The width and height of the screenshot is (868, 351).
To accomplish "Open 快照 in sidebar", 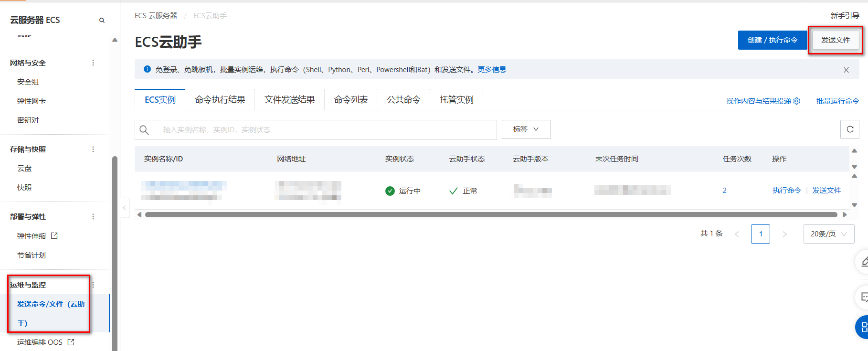I will coord(24,187).
